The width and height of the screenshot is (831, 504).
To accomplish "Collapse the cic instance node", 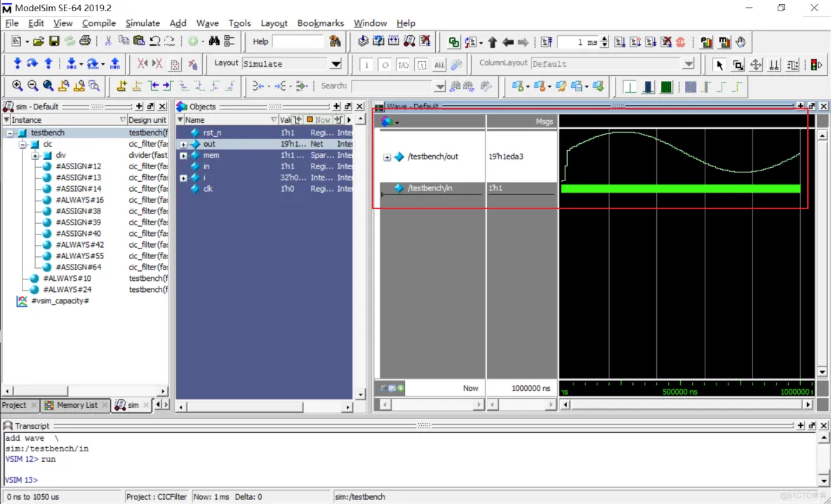I will click(22, 144).
